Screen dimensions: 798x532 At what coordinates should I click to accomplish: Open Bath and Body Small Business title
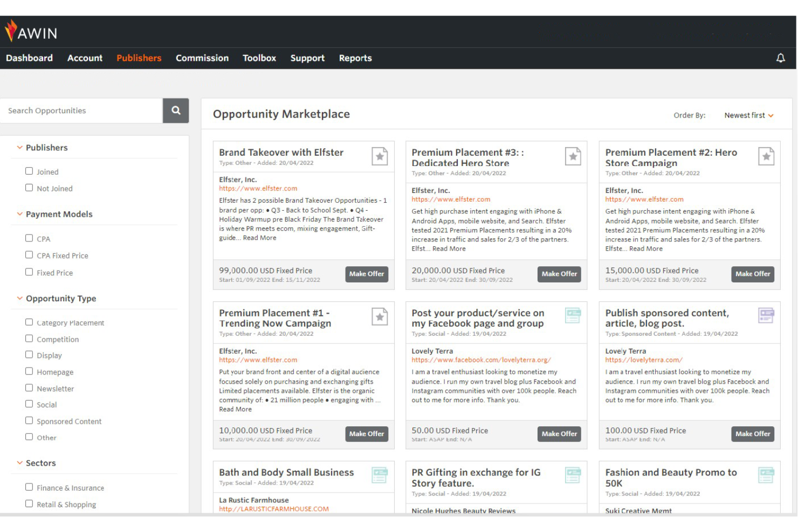pos(286,472)
